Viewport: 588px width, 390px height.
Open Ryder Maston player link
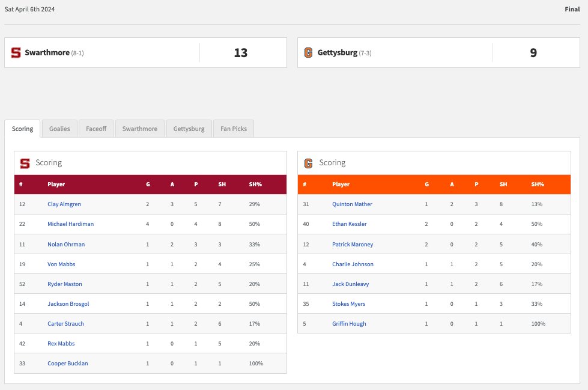click(64, 284)
